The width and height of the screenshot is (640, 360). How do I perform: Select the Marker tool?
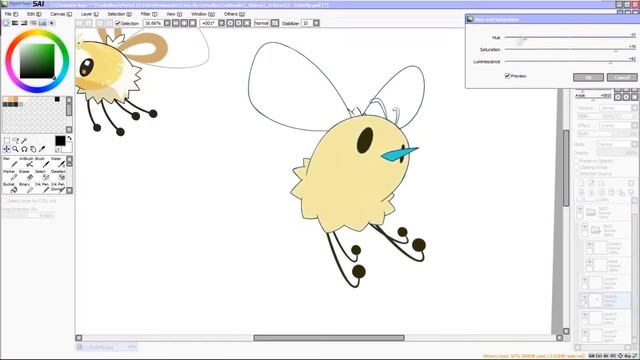(x=10, y=175)
